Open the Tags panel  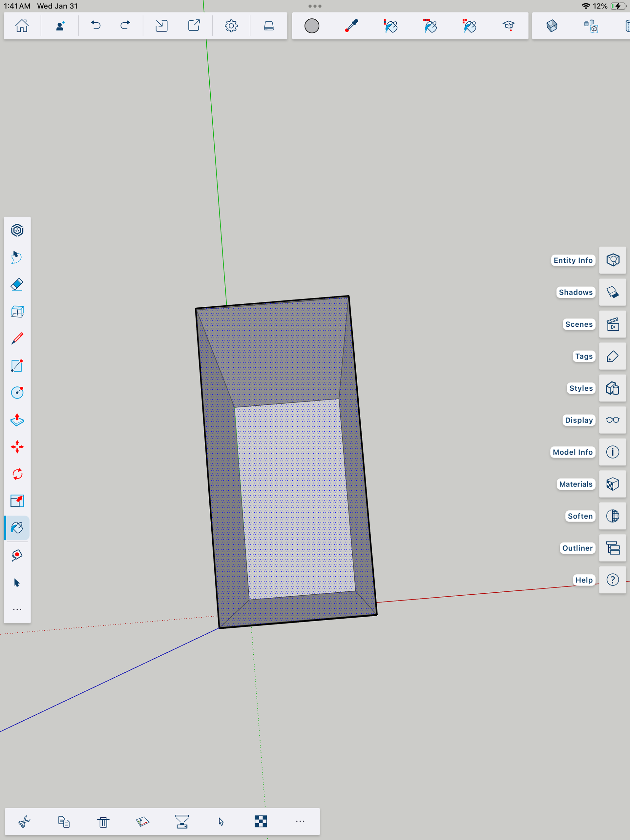pyautogui.click(x=612, y=356)
